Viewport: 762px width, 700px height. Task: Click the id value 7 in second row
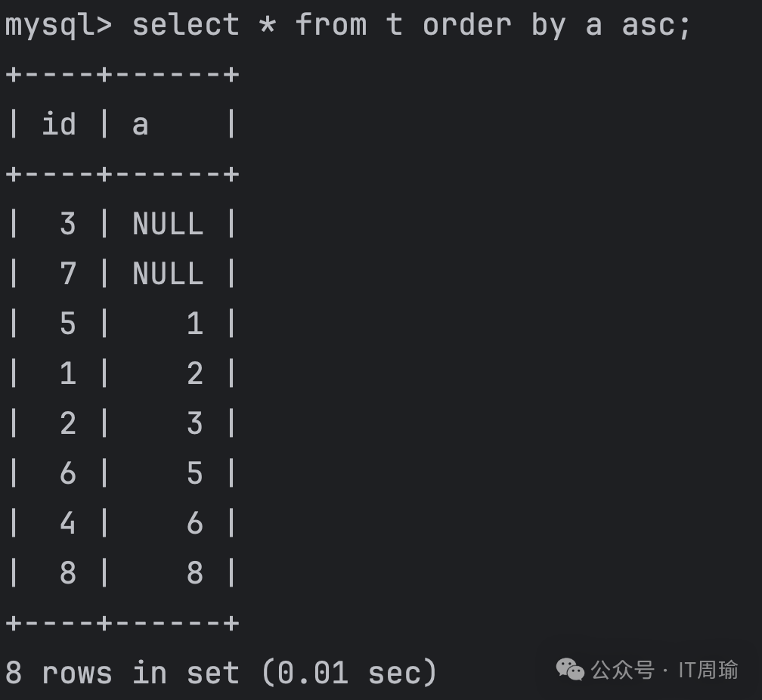[x=68, y=273]
